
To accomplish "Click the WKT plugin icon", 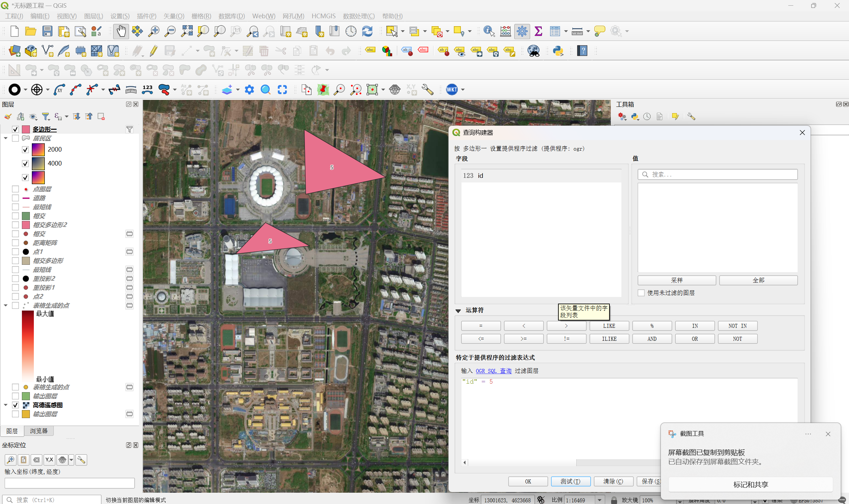I will [x=452, y=90].
